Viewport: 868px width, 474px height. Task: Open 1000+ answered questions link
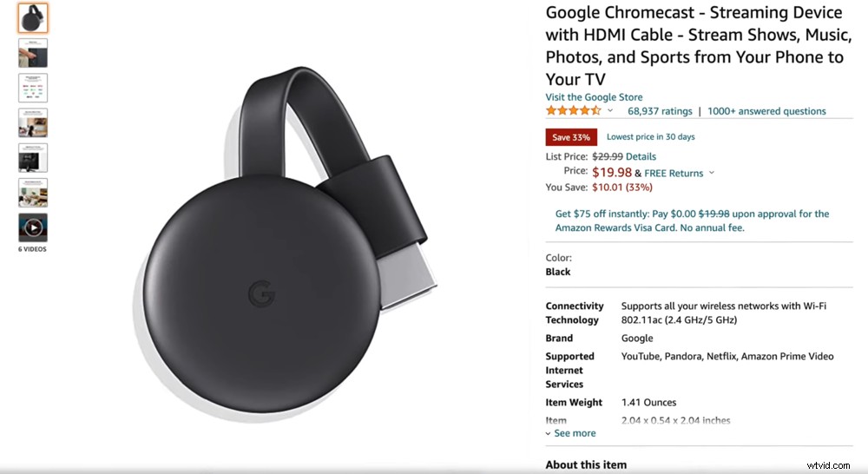click(x=766, y=111)
